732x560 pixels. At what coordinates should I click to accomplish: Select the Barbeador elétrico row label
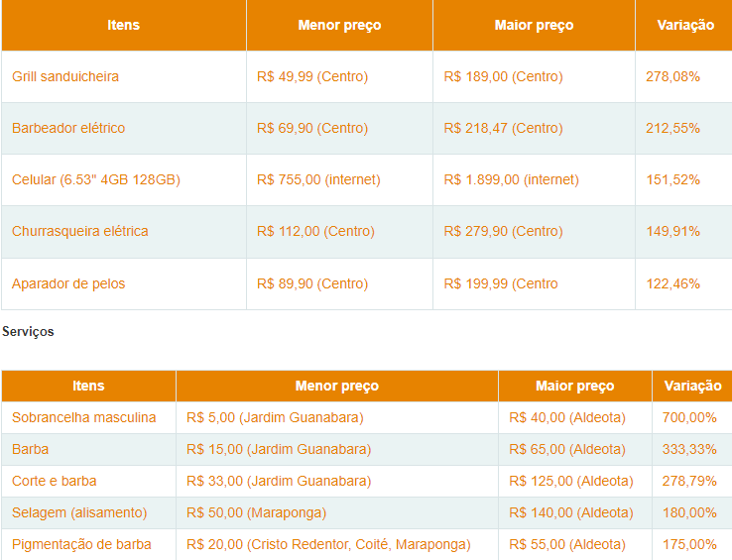(68, 128)
